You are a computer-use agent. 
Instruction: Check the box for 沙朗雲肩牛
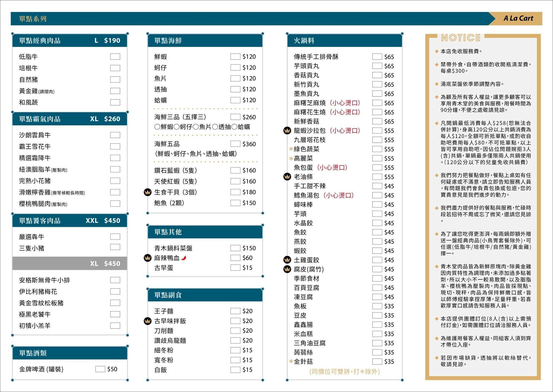coord(115,135)
